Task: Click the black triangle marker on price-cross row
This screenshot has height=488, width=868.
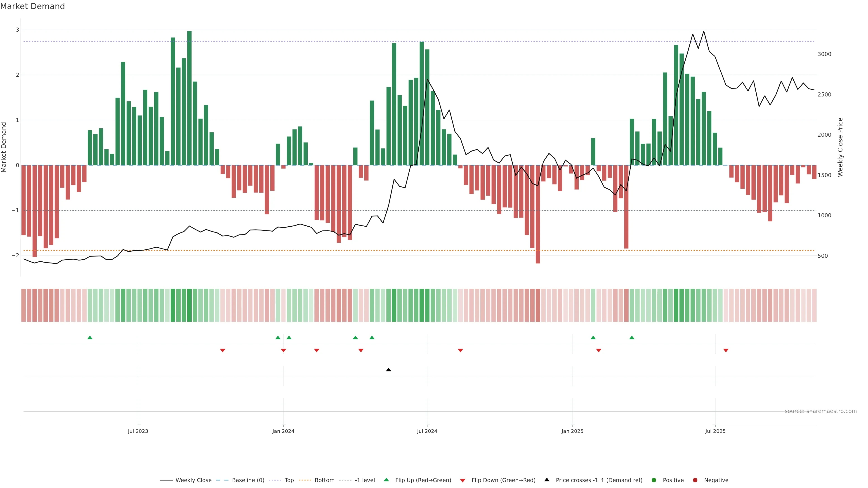Action: coord(389,370)
